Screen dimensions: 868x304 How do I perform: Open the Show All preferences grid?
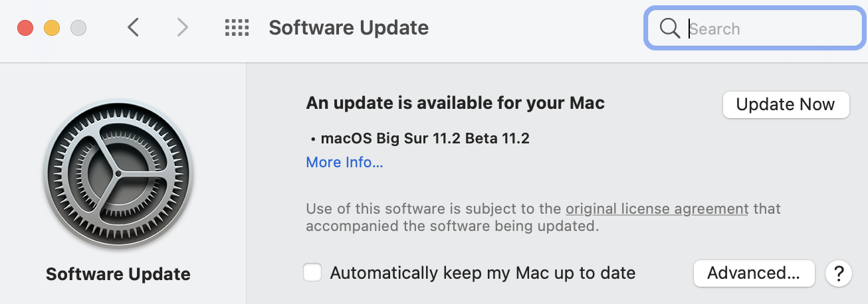pos(237,28)
